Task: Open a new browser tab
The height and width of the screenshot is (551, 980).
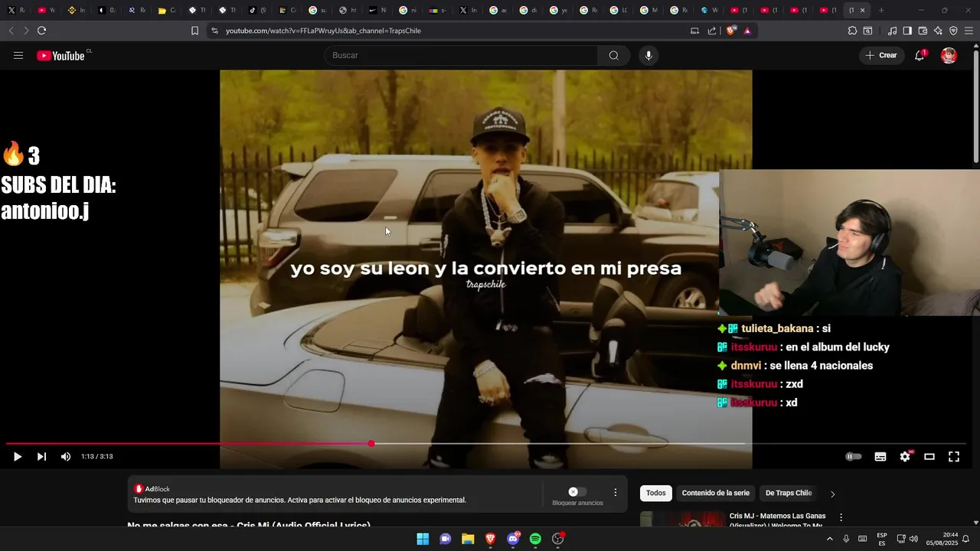Action: click(881, 10)
